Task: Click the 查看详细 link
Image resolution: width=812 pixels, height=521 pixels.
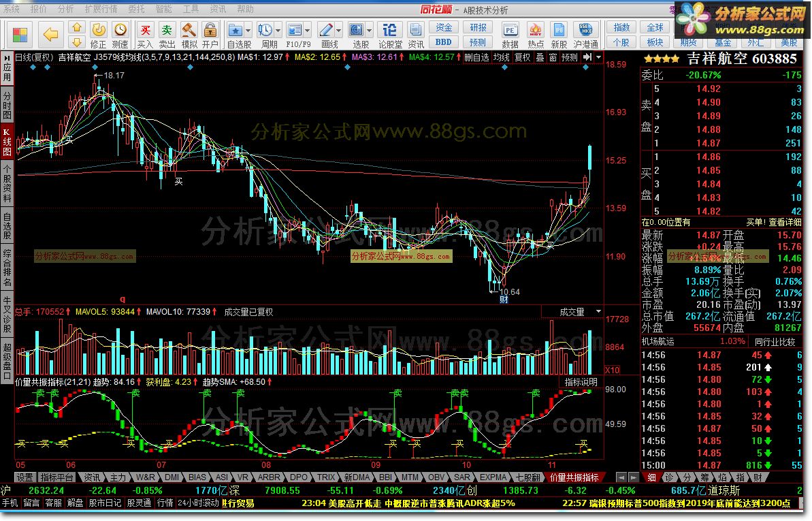Action: [x=785, y=222]
